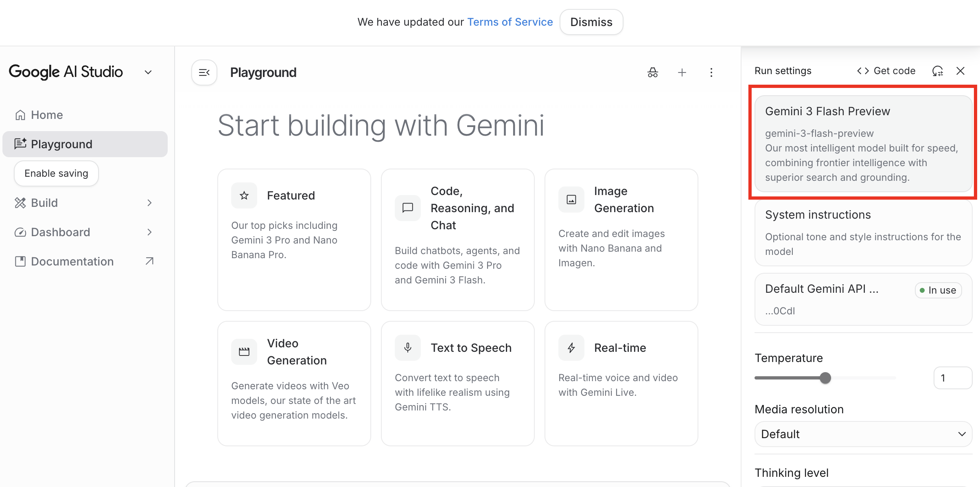
Task: Open the three-dot more options menu
Action: 711,72
